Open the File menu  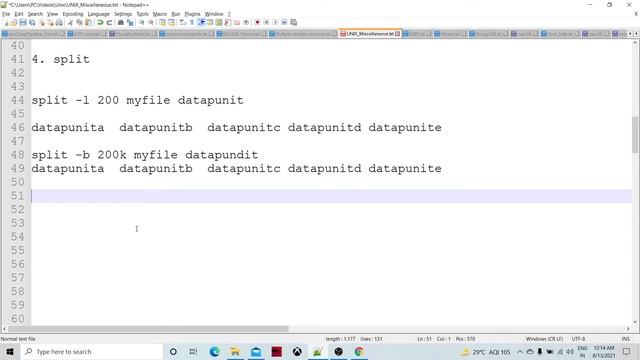6,14
